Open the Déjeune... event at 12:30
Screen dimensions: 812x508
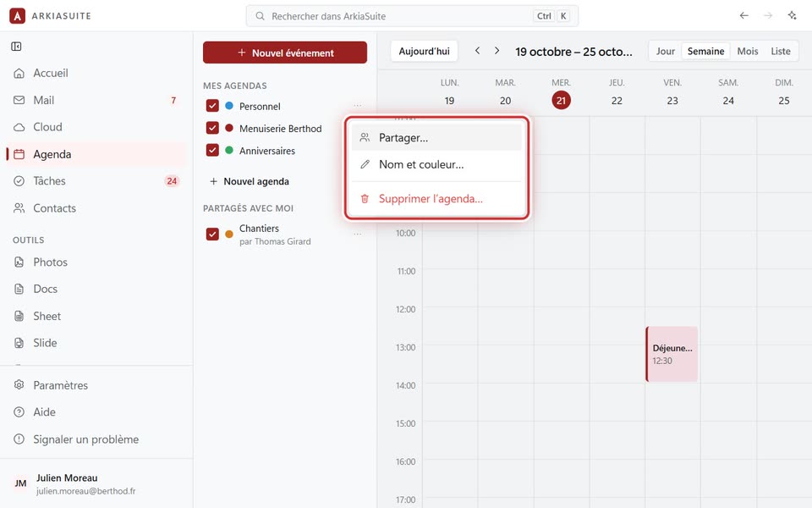click(672, 354)
